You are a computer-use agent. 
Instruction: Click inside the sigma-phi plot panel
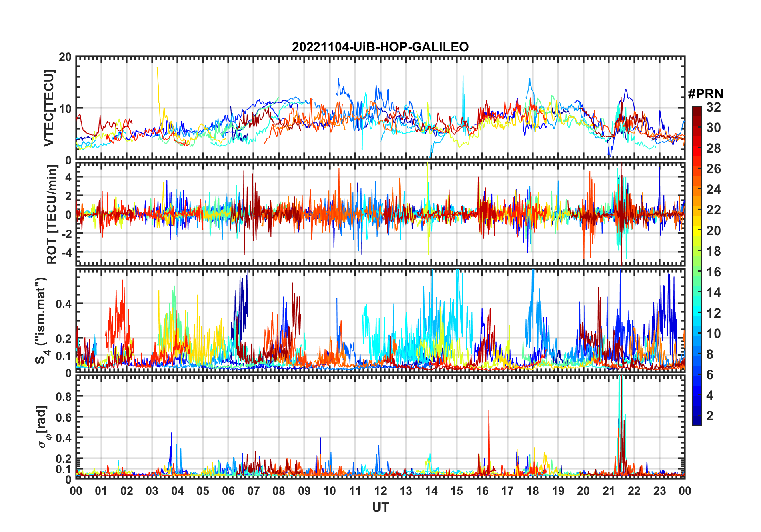click(x=380, y=427)
